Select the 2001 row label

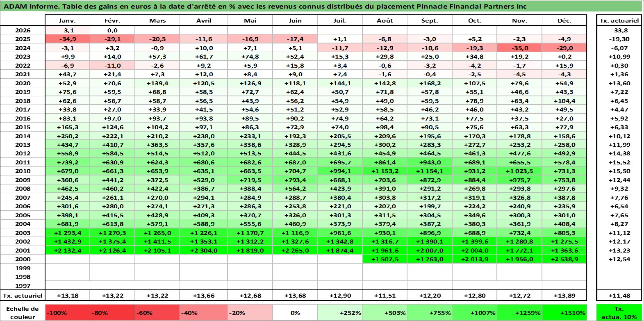click(x=23, y=250)
